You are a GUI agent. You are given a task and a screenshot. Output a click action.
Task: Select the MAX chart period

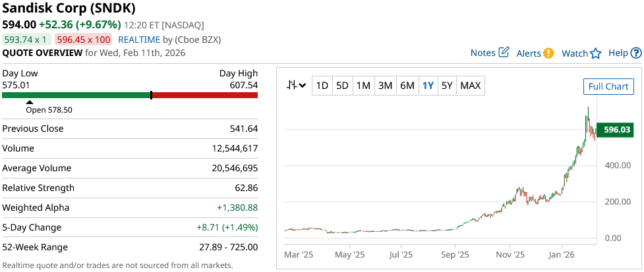tap(471, 85)
